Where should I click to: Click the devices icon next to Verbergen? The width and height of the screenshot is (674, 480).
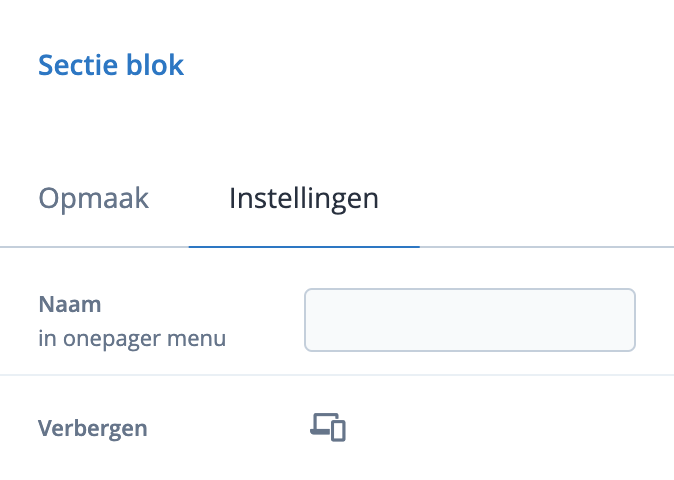click(x=327, y=428)
